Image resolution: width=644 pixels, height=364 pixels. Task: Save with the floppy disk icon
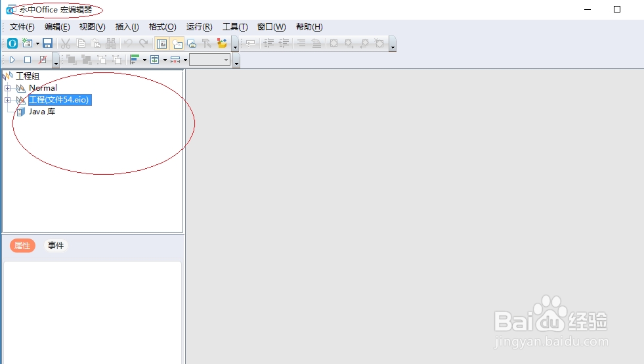tap(48, 43)
